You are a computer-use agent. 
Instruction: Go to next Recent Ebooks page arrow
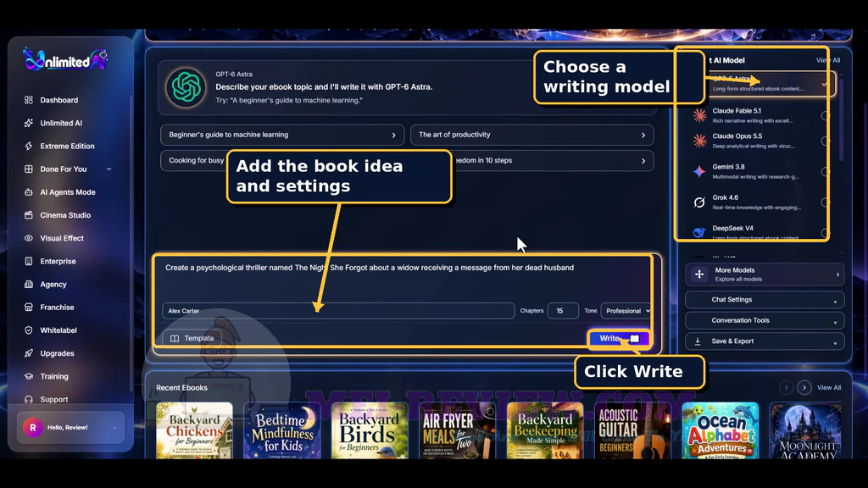coord(804,387)
